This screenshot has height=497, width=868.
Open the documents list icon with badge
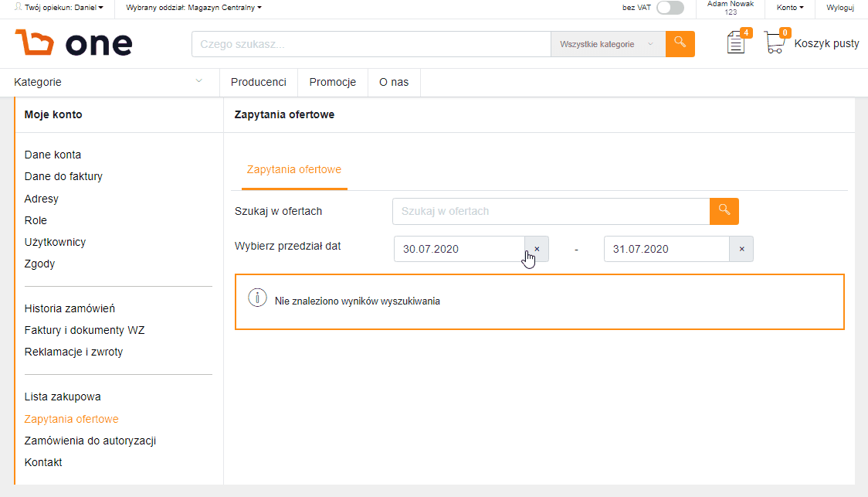(x=737, y=42)
